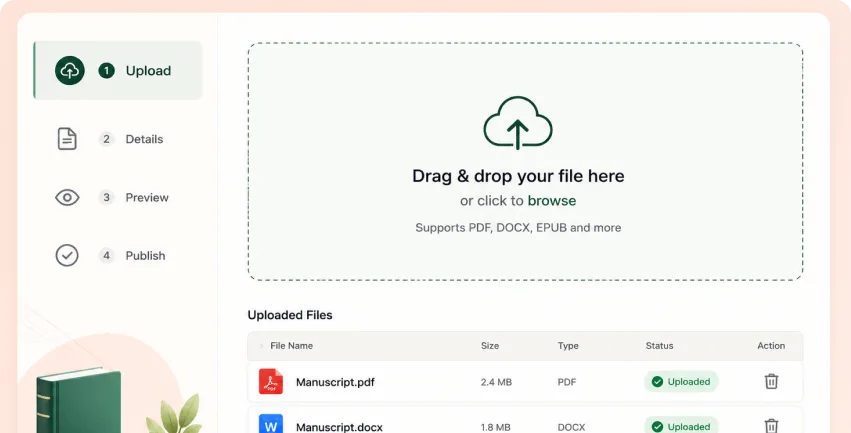The height and width of the screenshot is (433, 851).
Task: Delete Manuscript.docx using its trash icon
Action: coord(771,426)
